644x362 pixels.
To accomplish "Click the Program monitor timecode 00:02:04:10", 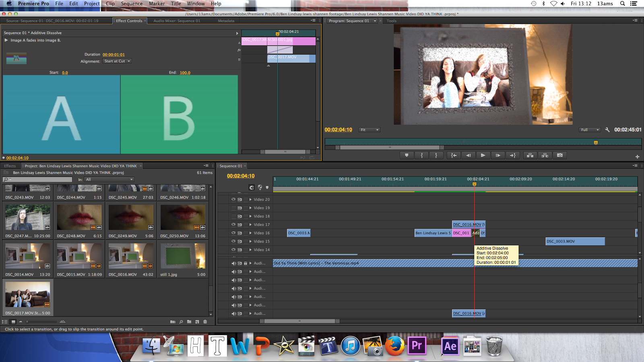I will (339, 130).
